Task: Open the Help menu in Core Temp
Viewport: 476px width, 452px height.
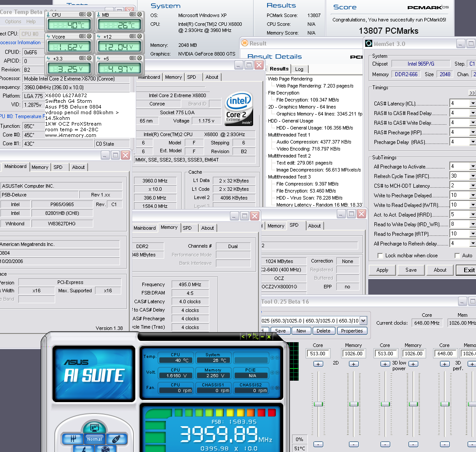Action: (31, 21)
